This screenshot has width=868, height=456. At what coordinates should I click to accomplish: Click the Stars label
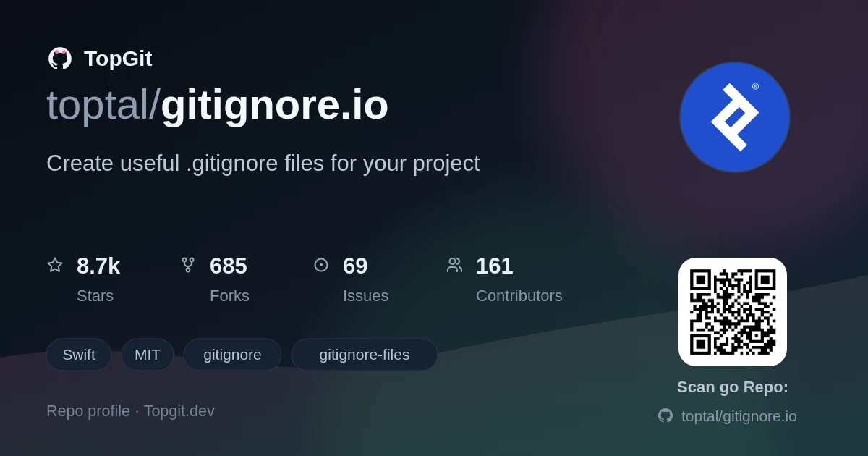pos(95,296)
